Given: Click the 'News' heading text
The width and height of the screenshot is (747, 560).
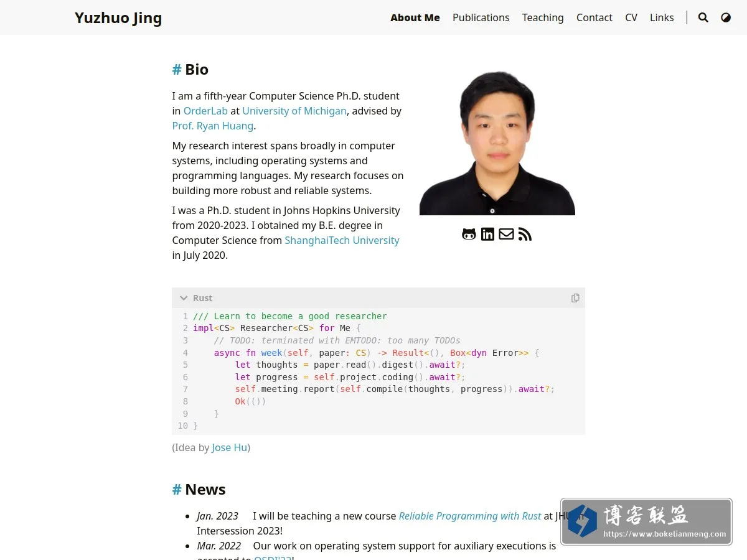Looking at the screenshot, I should pyautogui.click(x=205, y=489).
